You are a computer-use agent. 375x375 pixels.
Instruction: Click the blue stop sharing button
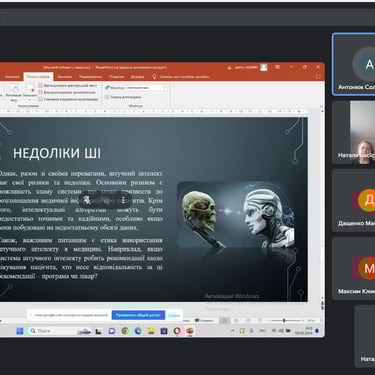point(138,315)
